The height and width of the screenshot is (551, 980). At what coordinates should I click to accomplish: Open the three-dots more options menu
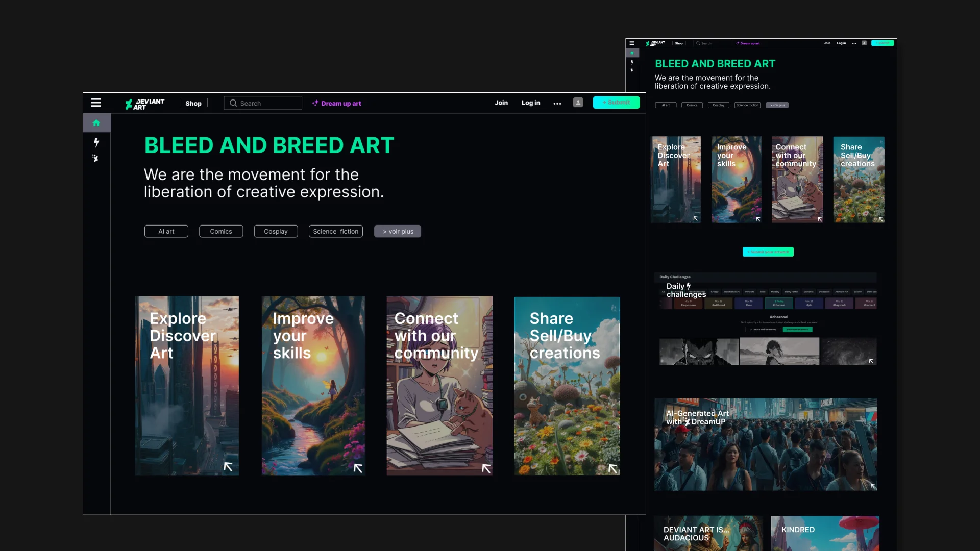(557, 103)
